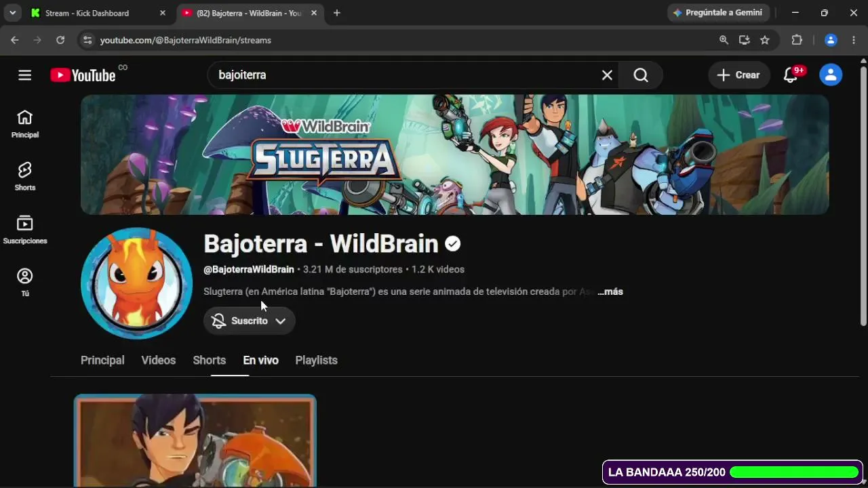Reload the current page
The image size is (868, 488).
(60, 40)
